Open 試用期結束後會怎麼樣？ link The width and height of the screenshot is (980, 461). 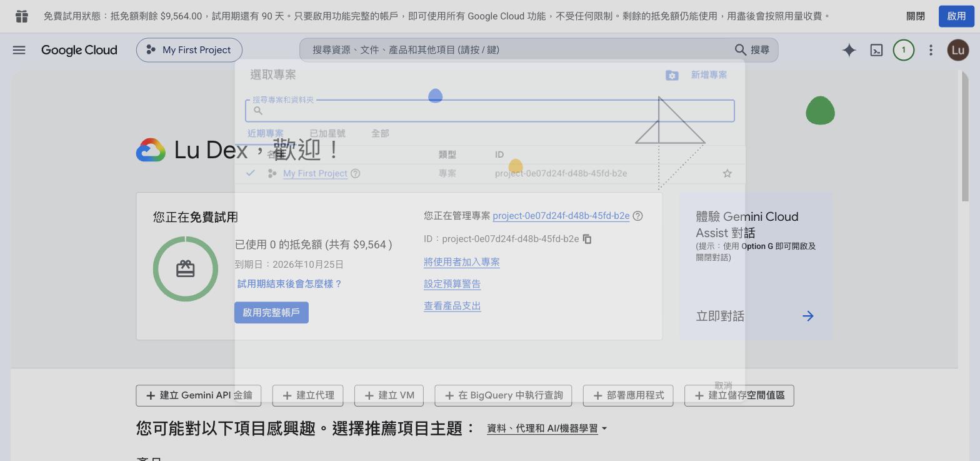pos(289,284)
